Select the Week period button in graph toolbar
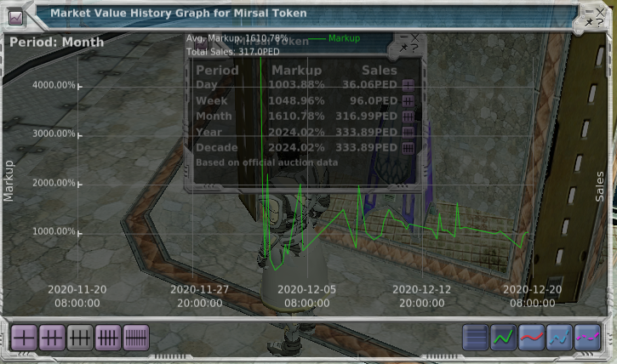The height and width of the screenshot is (364, 617). [52, 338]
